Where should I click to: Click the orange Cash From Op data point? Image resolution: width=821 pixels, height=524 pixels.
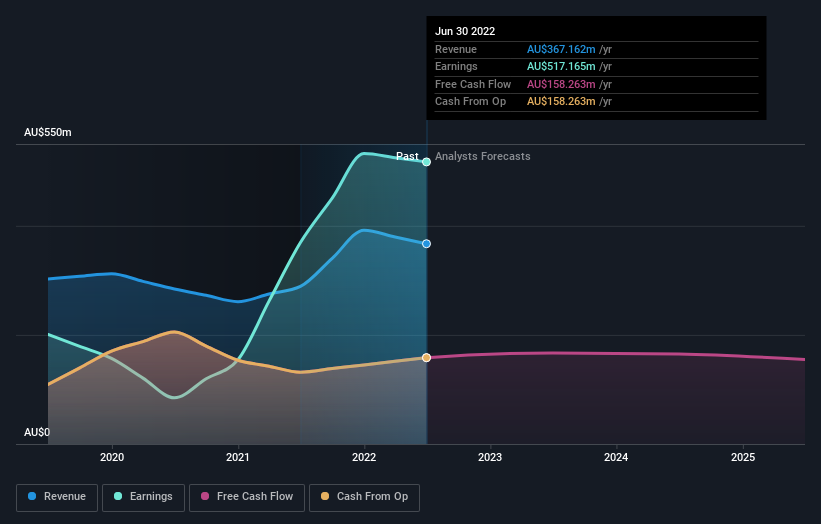click(x=427, y=358)
